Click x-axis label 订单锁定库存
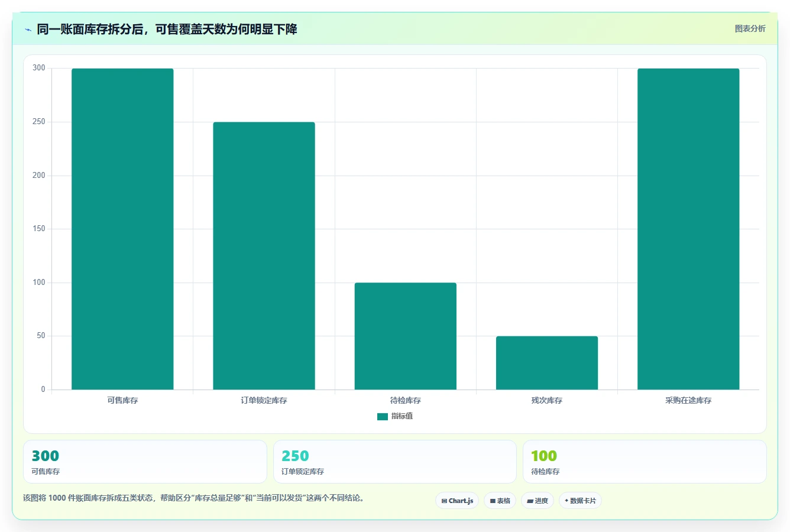The width and height of the screenshot is (790, 532). click(x=264, y=401)
